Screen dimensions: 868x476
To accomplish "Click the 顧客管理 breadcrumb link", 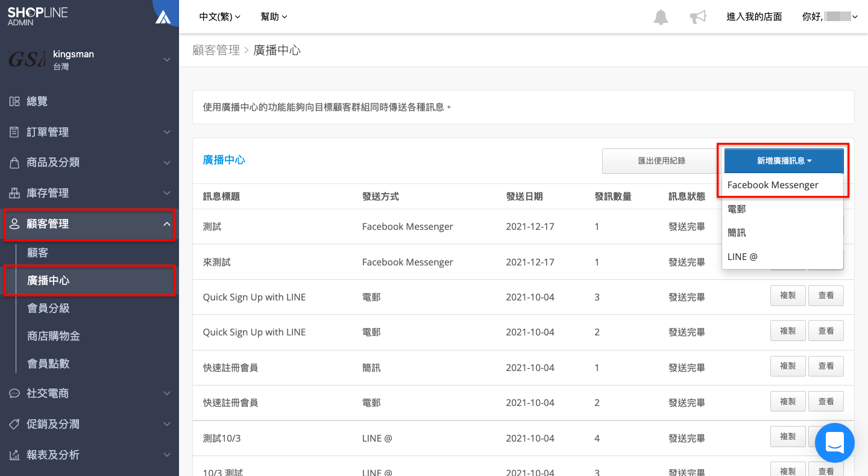I will [216, 50].
